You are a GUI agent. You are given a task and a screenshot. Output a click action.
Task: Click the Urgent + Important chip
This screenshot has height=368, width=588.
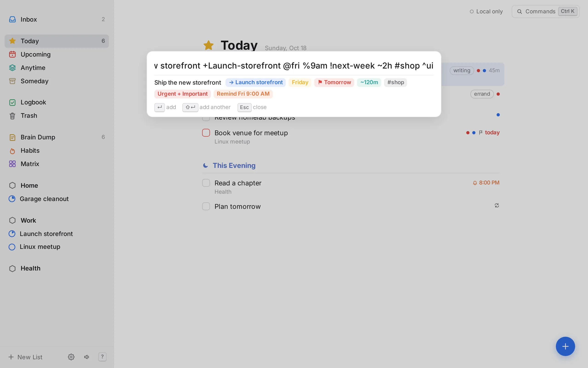[182, 94]
